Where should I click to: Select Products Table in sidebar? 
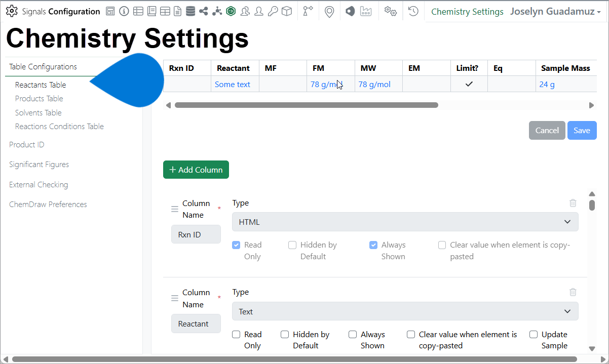(x=39, y=99)
